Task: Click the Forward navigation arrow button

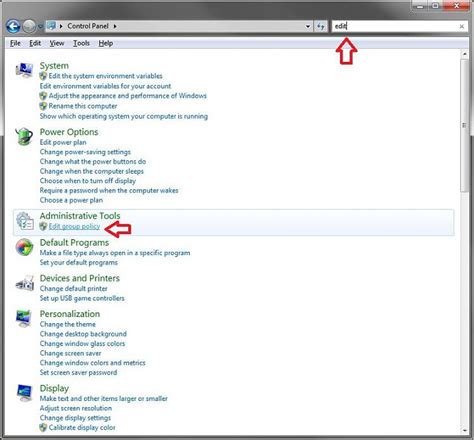Action: pyautogui.click(x=29, y=26)
